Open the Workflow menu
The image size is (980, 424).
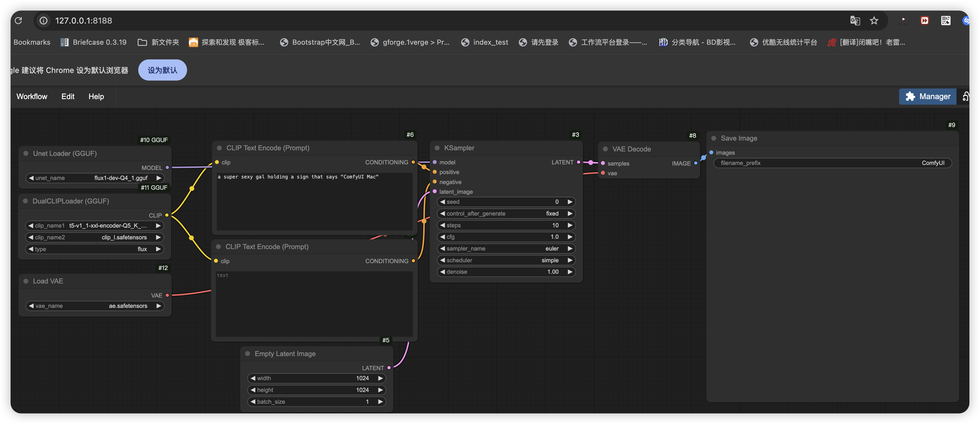coord(32,96)
